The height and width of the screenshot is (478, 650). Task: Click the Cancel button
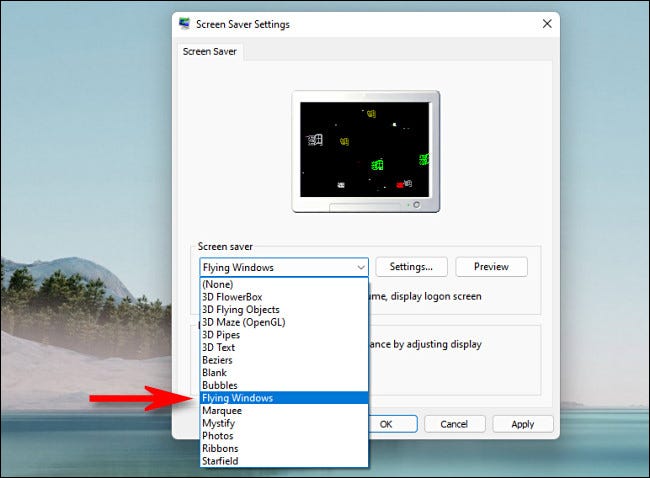[455, 424]
